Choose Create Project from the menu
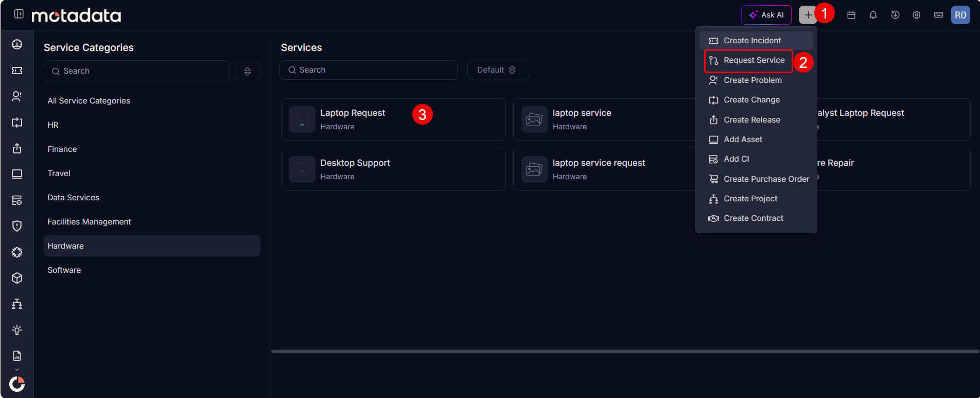Image resolution: width=980 pixels, height=398 pixels. pyautogui.click(x=756, y=199)
